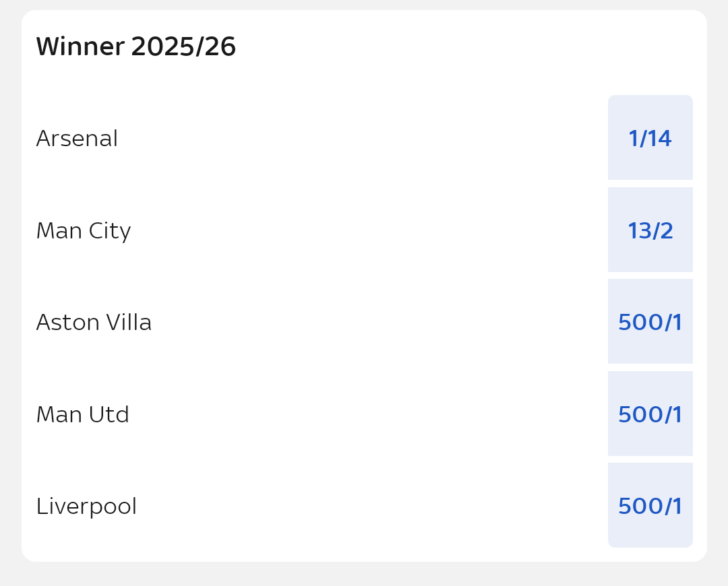Choose Man Utd's 500/1 odds button
This screenshot has width=728, height=586.
point(650,414)
